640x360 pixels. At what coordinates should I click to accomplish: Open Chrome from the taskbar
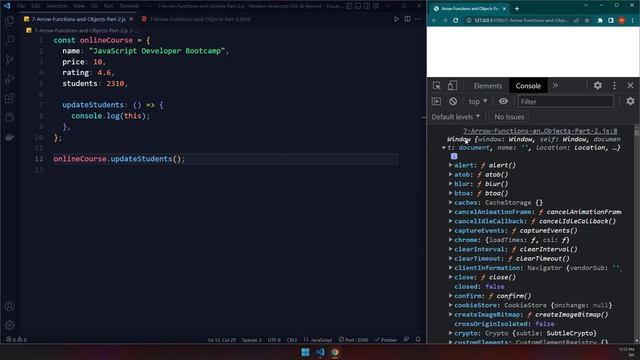[335, 352]
